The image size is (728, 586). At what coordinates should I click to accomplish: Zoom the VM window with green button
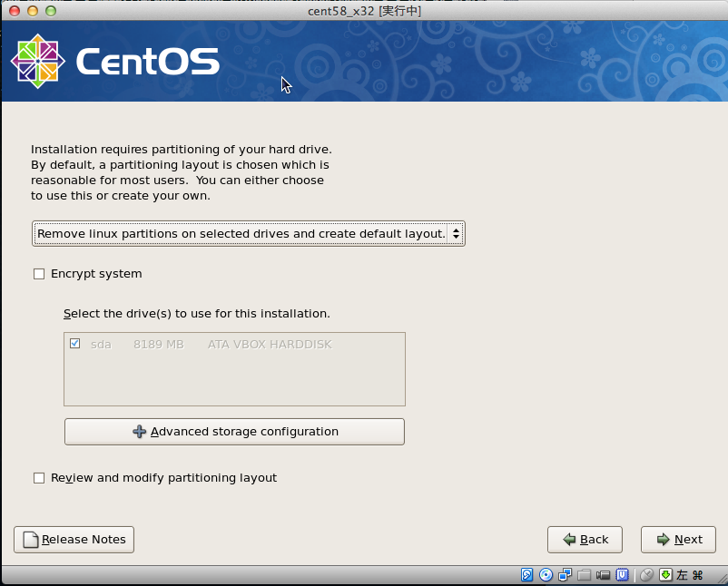point(51,11)
